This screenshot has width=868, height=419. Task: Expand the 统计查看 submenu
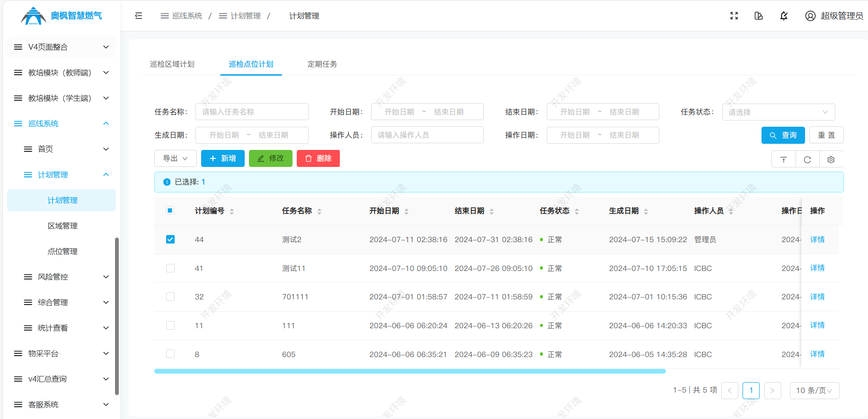point(62,328)
